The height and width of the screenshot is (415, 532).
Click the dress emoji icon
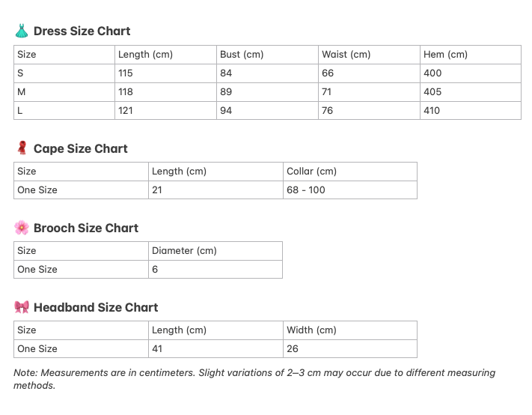pyautogui.click(x=22, y=31)
